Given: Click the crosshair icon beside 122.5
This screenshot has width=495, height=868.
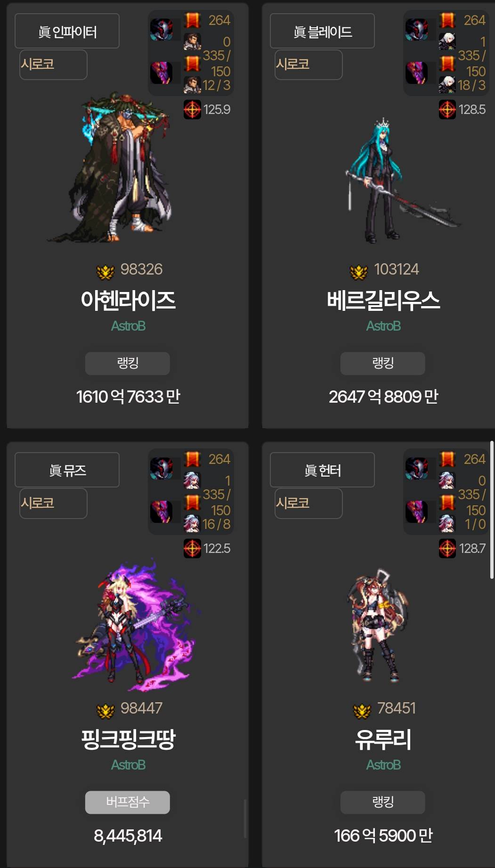Looking at the screenshot, I should (x=192, y=548).
